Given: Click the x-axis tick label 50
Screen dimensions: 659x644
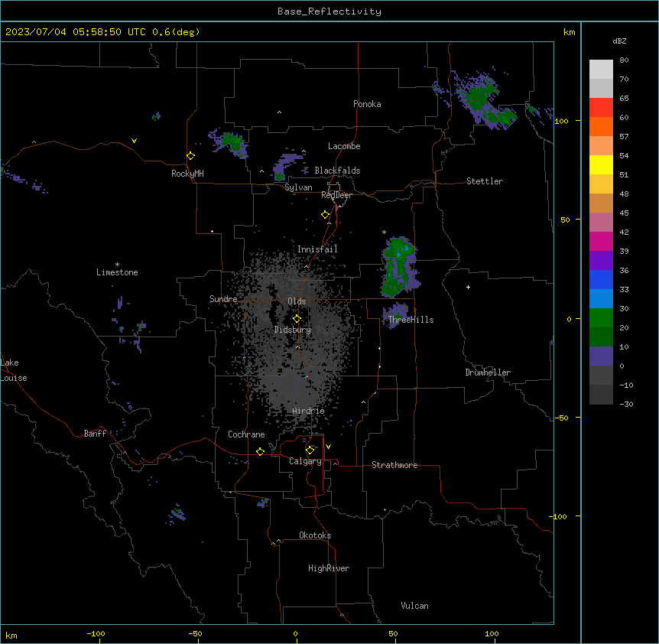Looking at the screenshot, I should pyautogui.click(x=393, y=633).
